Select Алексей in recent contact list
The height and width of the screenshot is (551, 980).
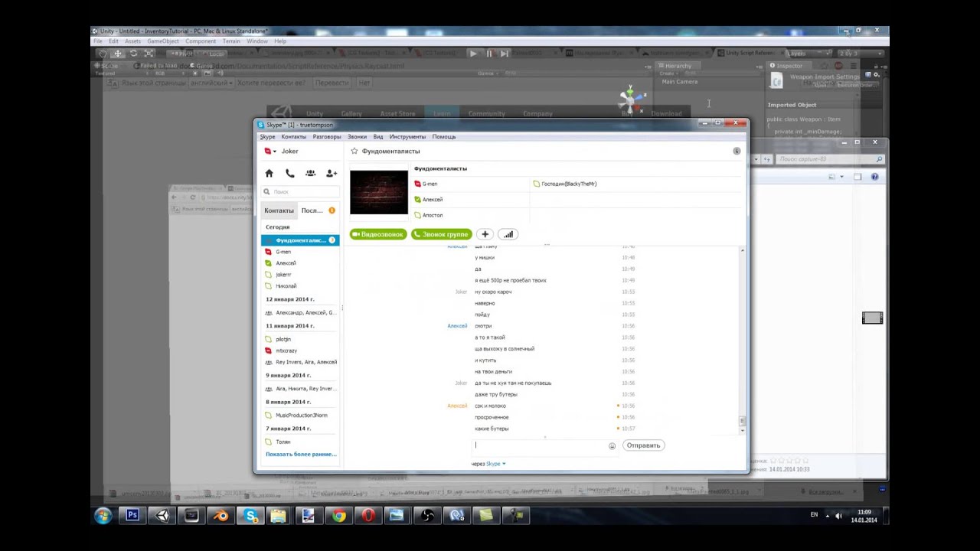pyautogui.click(x=300, y=263)
